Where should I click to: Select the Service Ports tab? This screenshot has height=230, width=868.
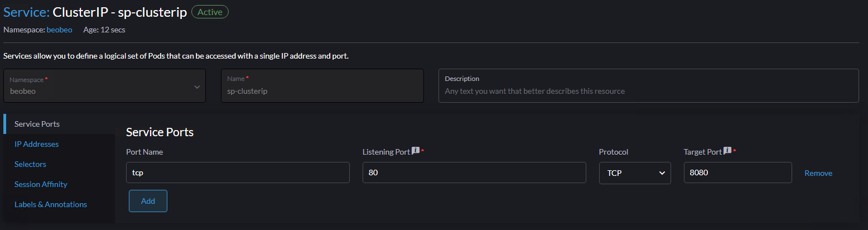[37, 124]
